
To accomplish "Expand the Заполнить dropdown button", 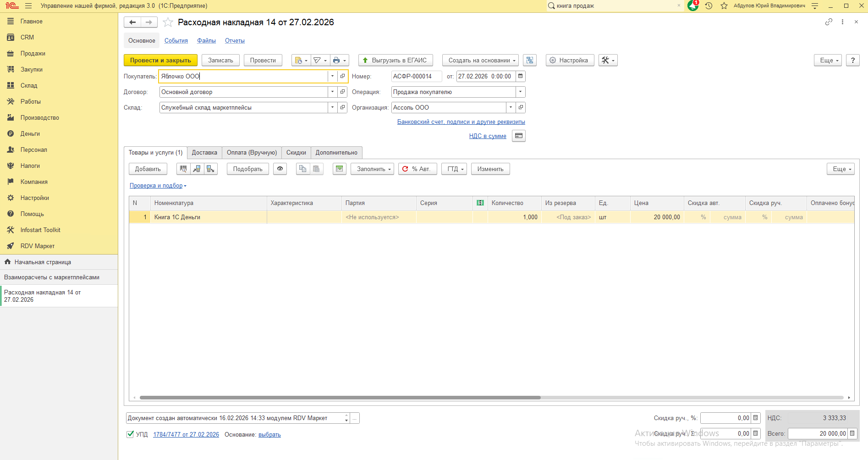I will pyautogui.click(x=372, y=169).
